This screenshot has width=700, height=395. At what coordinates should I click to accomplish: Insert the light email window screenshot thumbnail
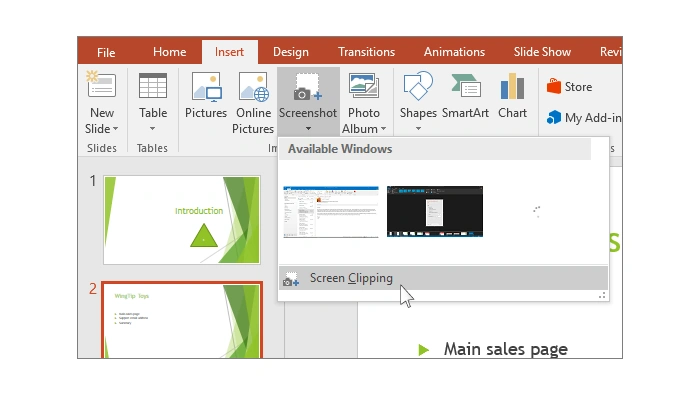[331, 212]
